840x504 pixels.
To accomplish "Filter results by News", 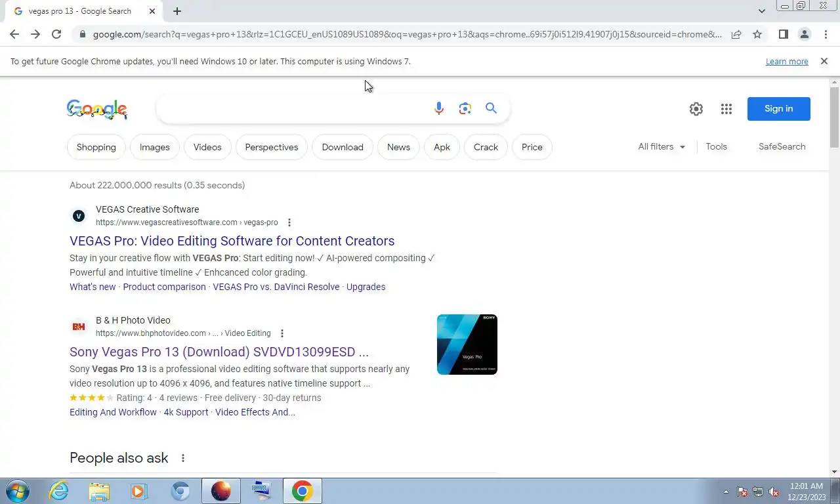I will coord(398,147).
